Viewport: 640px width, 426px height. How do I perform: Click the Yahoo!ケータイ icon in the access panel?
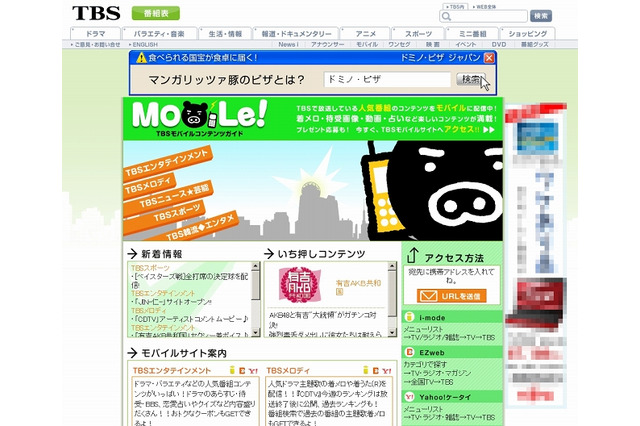[x=409, y=397]
